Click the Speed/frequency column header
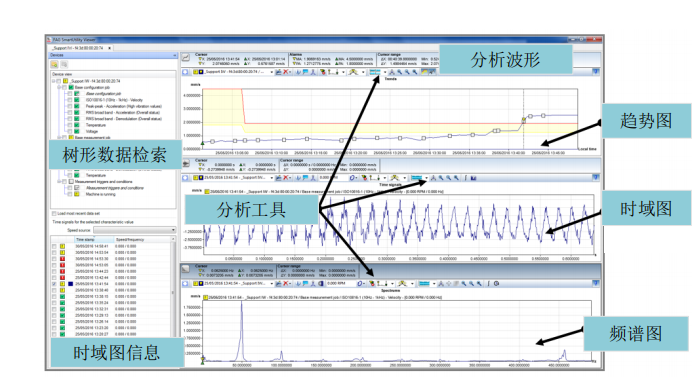Image resolution: width=697 pixels, height=384 pixels. click(x=130, y=240)
